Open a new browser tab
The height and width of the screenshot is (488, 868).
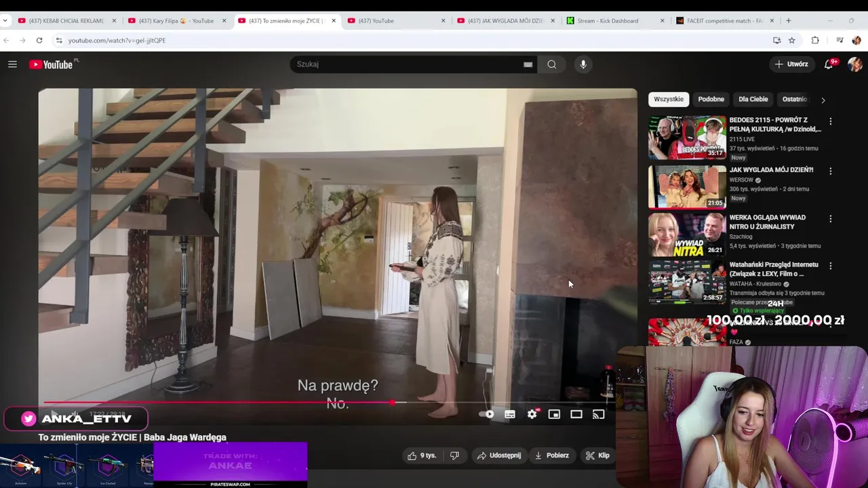pyautogui.click(x=788, y=21)
